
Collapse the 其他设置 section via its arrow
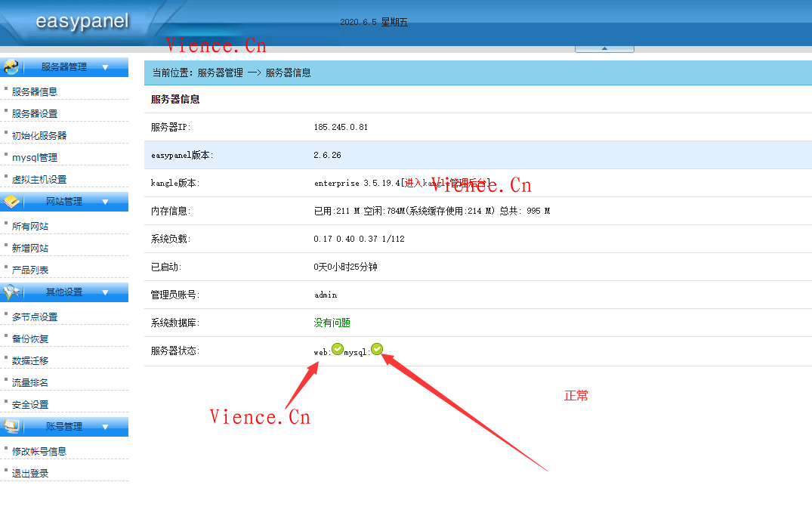click(x=106, y=292)
